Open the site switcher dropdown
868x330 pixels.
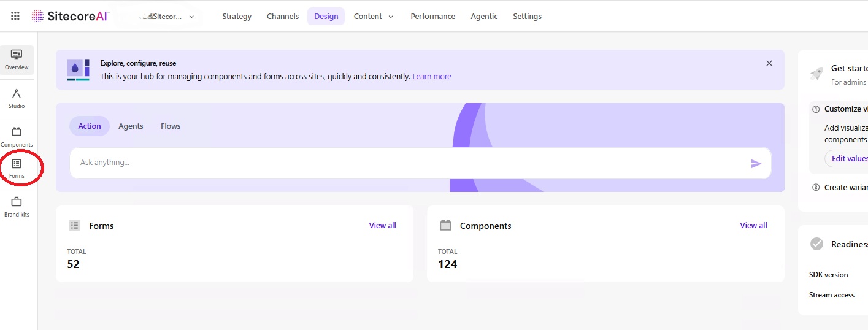(x=167, y=17)
